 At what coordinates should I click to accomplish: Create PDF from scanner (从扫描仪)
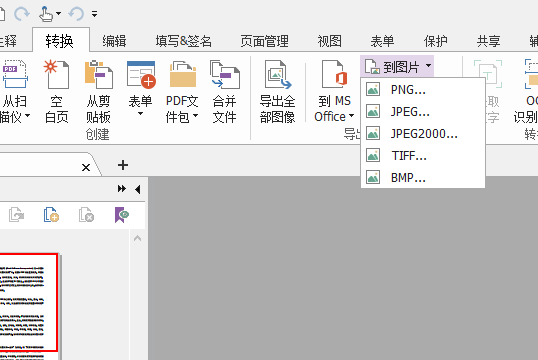point(14,92)
